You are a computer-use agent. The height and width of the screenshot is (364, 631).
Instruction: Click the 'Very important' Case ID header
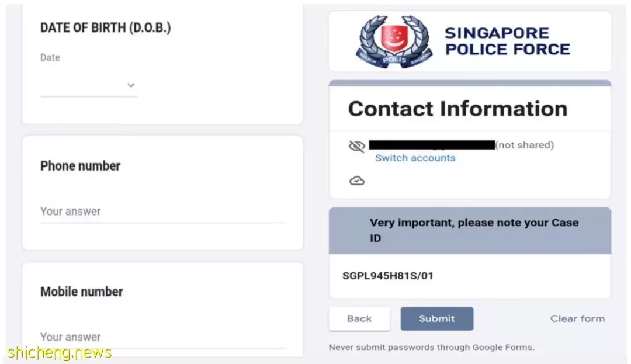tap(470, 230)
